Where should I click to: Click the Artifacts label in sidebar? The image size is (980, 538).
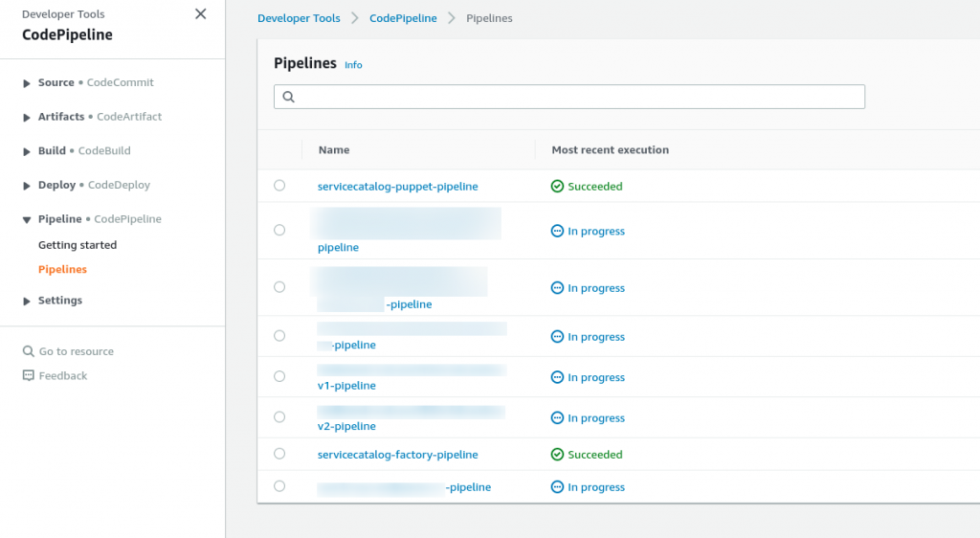[61, 116]
